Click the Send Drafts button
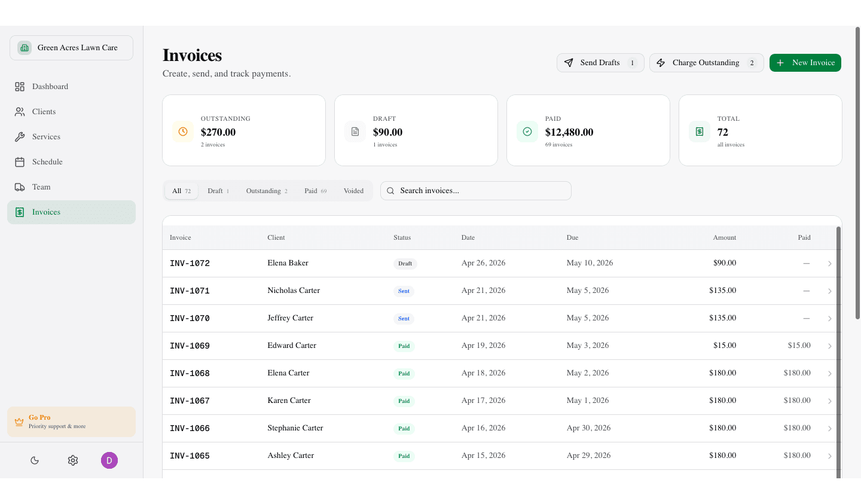This screenshot has height=504, width=861. (x=600, y=62)
